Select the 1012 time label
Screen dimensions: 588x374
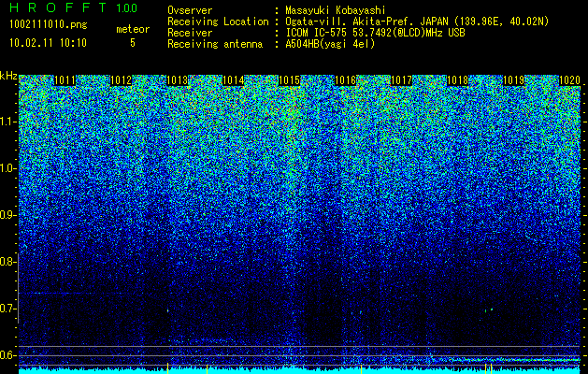click(122, 80)
